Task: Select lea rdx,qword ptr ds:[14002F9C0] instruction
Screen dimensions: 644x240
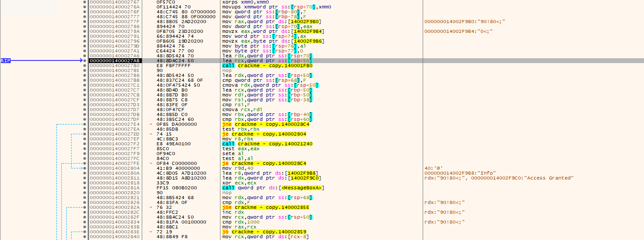Action: 272,178
